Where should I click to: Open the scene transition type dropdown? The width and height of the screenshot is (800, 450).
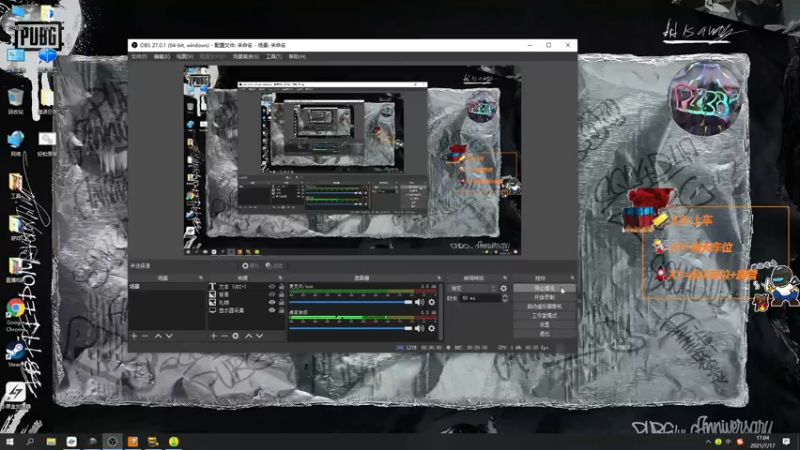[472, 288]
